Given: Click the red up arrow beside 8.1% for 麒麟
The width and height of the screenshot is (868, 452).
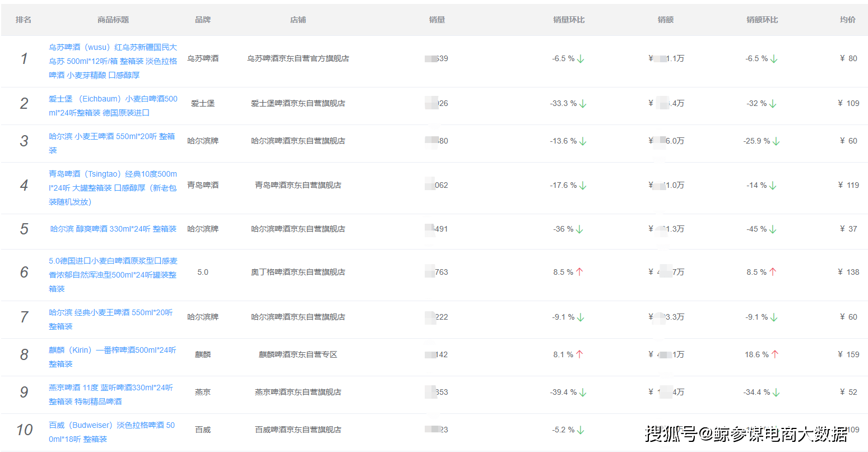Looking at the screenshot, I should click(580, 353).
